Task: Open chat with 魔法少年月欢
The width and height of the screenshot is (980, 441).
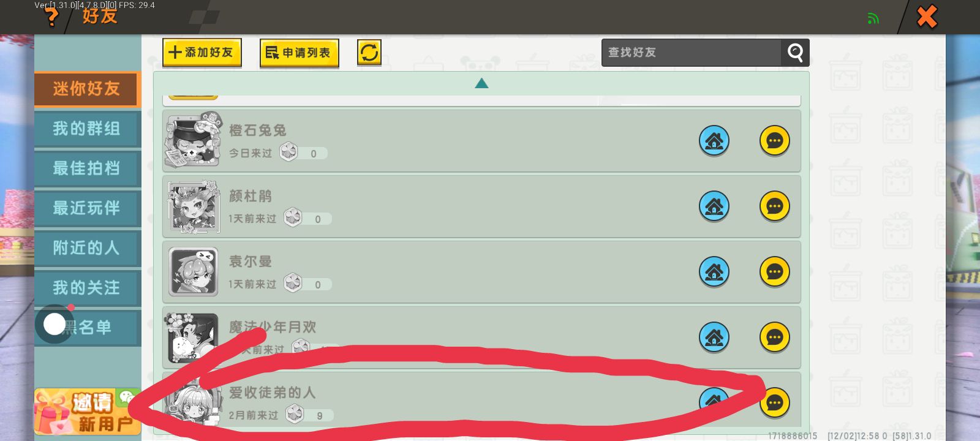Action: [775, 337]
